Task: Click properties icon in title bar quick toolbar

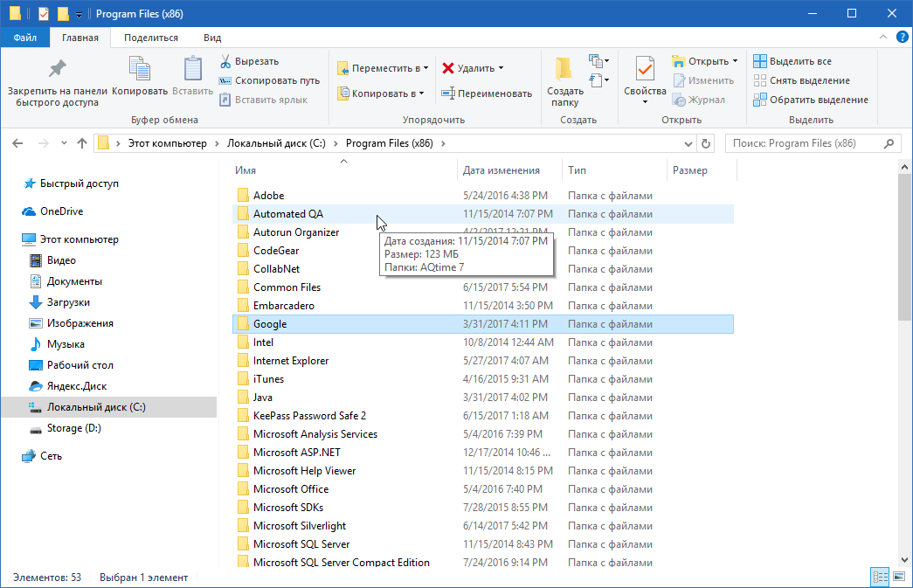Action: pyautogui.click(x=43, y=13)
